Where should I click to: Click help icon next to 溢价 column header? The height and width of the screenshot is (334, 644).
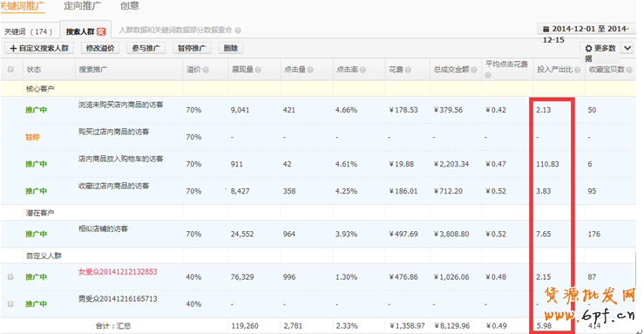206,70
